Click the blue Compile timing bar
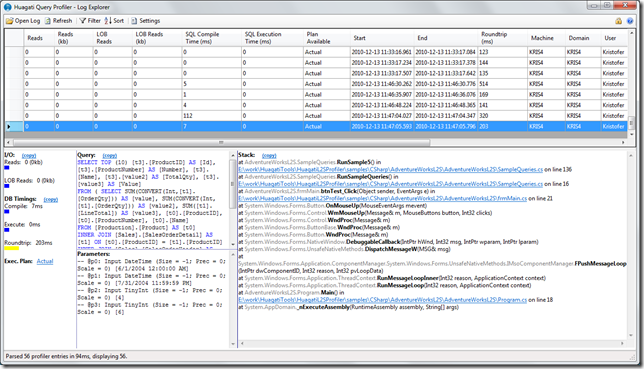This screenshot has width=644, height=369. tap(7, 212)
